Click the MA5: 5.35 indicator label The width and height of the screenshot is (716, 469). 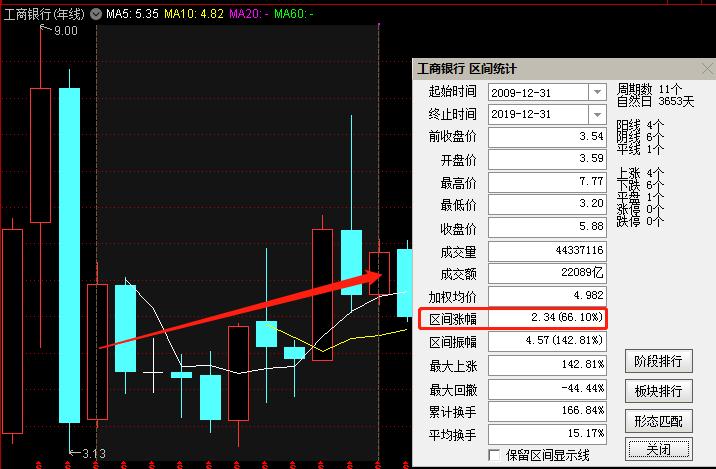[132, 14]
